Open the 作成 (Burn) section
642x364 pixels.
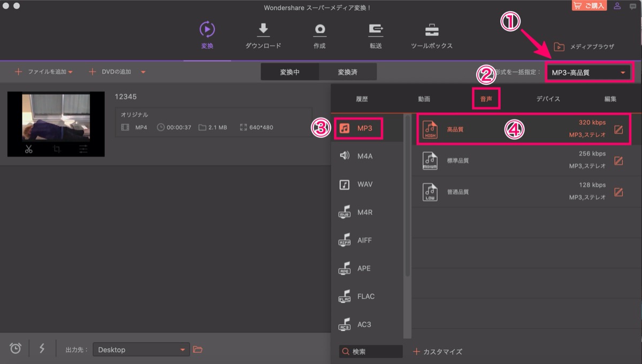tap(319, 35)
